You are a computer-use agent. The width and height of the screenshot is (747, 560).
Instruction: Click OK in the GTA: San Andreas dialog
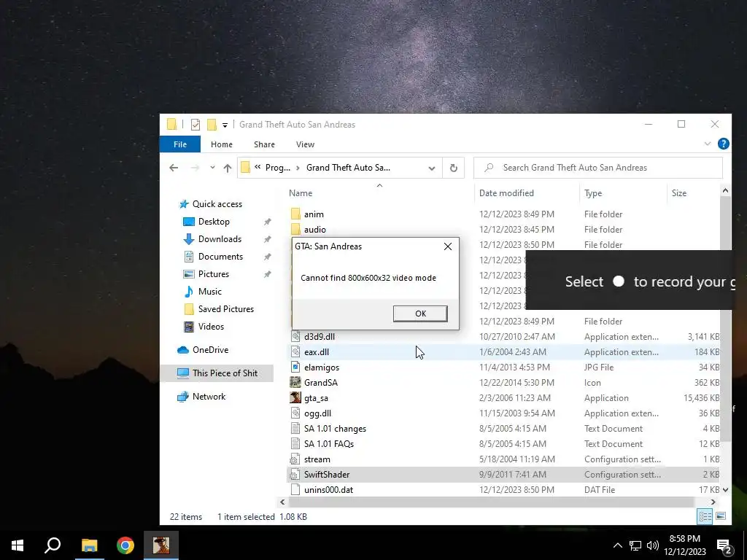(420, 314)
